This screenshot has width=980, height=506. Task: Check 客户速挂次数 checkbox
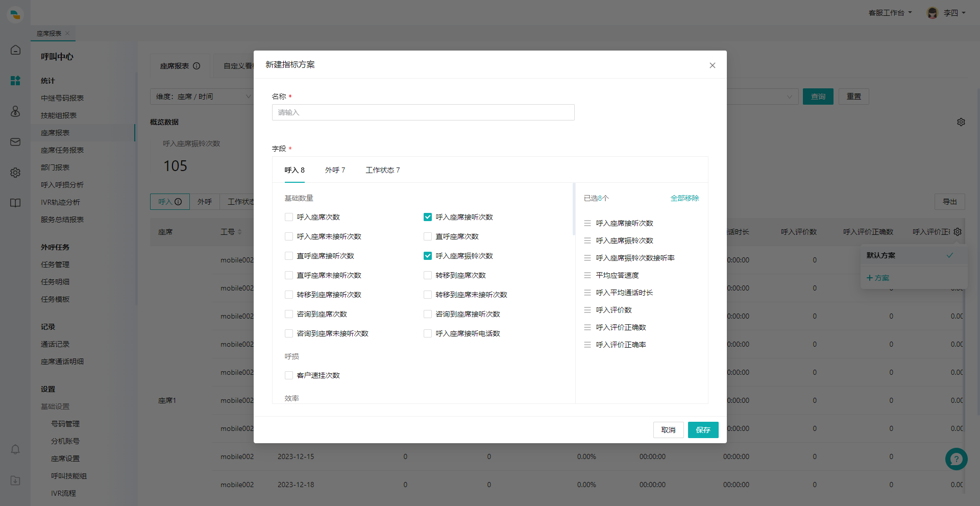289,375
